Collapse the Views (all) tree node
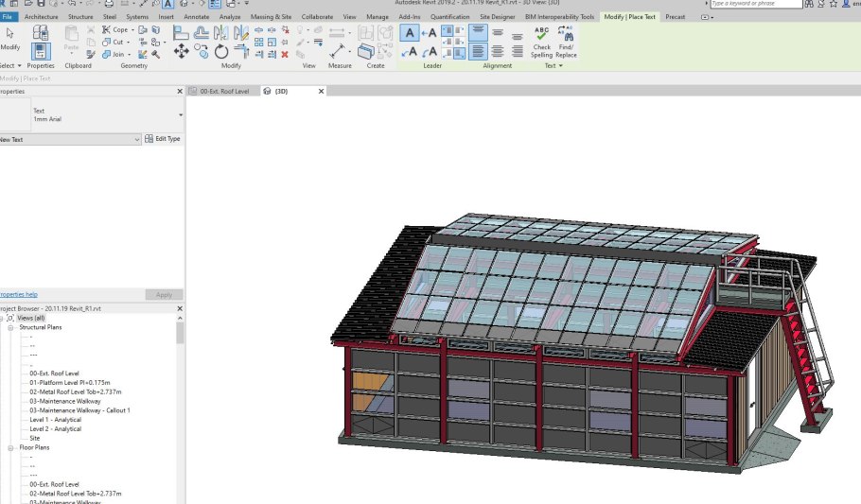 [2, 319]
